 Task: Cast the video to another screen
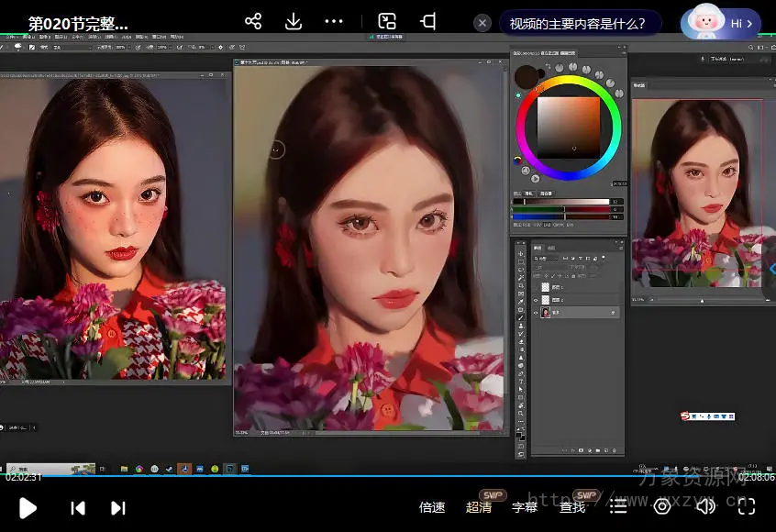tap(428, 22)
